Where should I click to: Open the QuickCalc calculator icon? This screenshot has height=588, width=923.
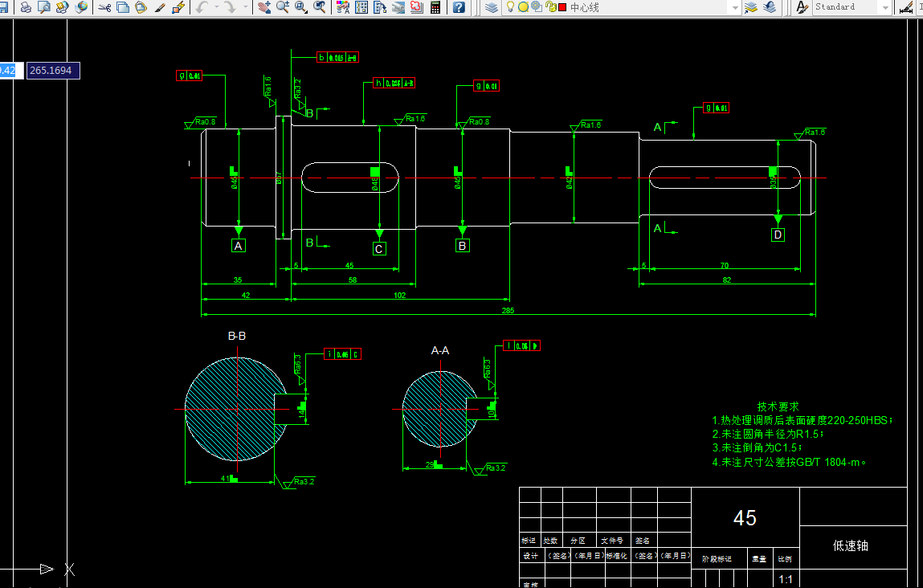435,7
